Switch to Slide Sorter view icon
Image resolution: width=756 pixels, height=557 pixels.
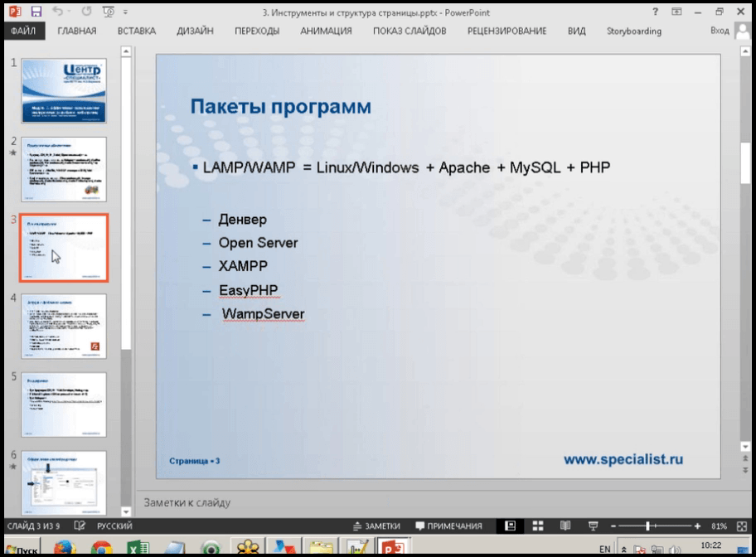coord(538,526)
